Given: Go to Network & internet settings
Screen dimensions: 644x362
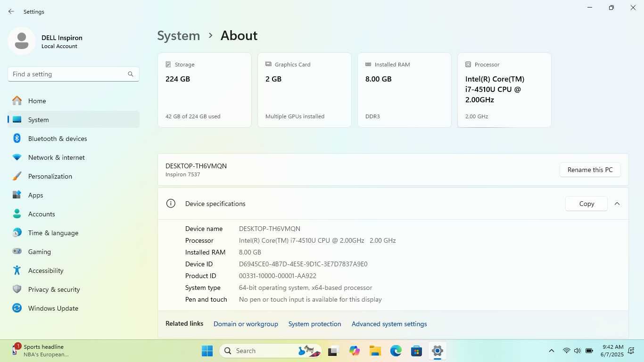Looking at the screenshot, I should 74,157.
